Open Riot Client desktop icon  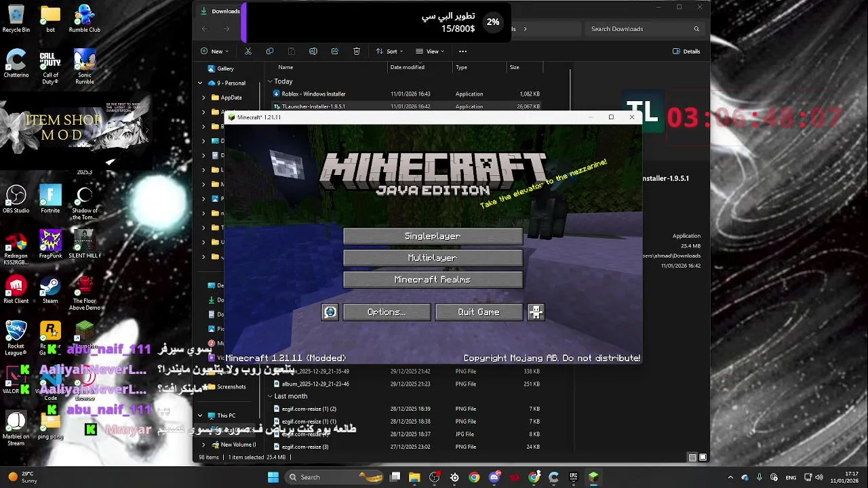[x=16, y=290]
